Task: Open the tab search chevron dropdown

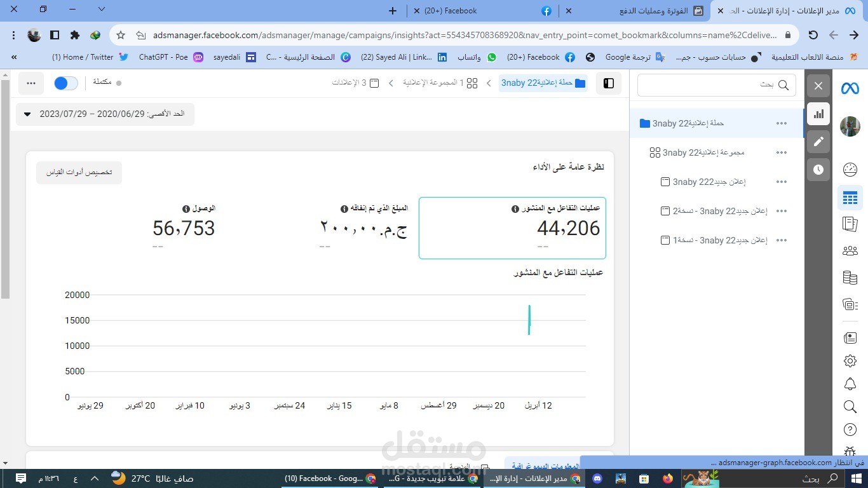Action: 102,10
